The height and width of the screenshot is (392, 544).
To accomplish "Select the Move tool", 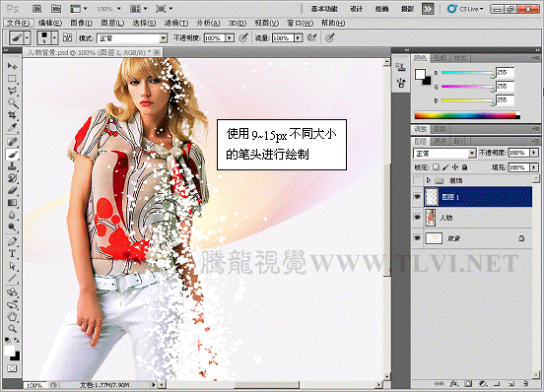I will [x=12, y=66].
